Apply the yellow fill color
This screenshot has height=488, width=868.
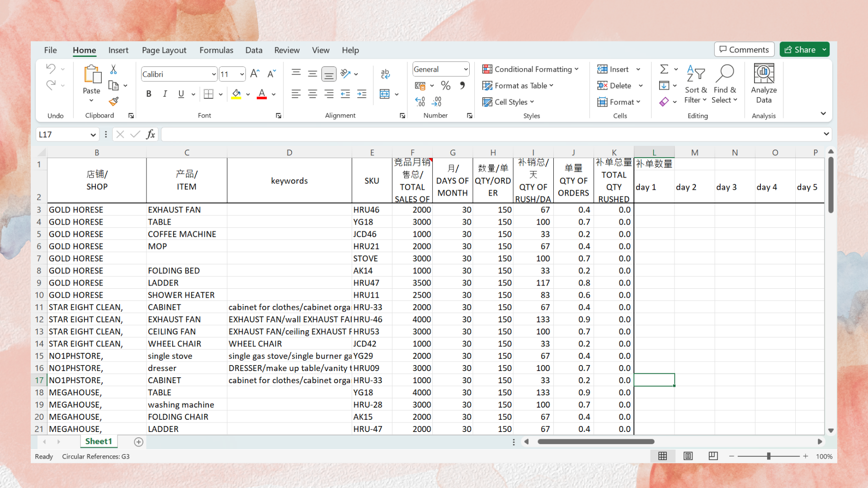point(236,94)
